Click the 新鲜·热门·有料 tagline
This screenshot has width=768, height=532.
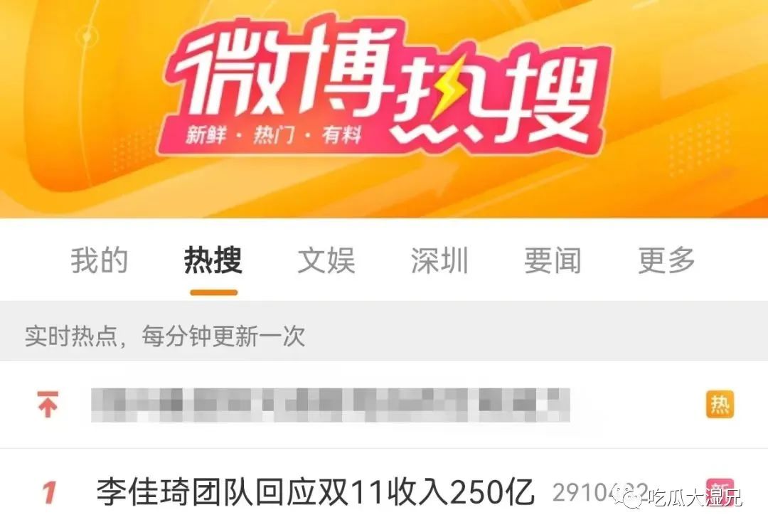point(273,134)
